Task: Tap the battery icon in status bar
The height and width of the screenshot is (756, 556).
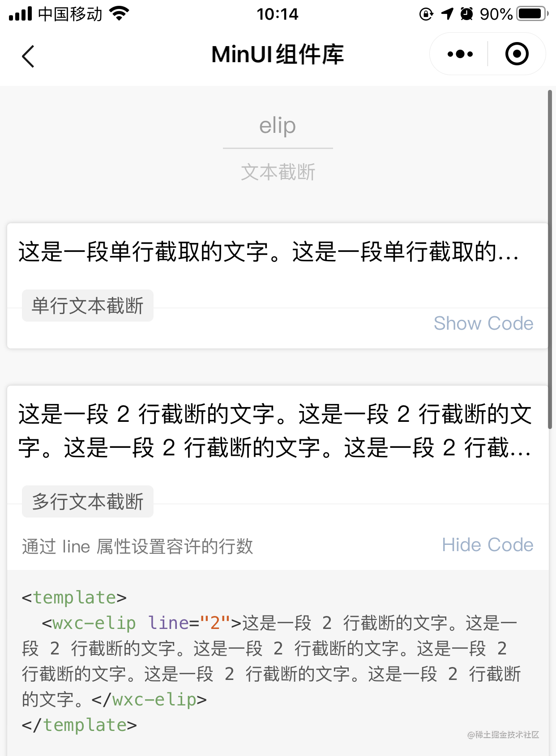Action: 532,14
